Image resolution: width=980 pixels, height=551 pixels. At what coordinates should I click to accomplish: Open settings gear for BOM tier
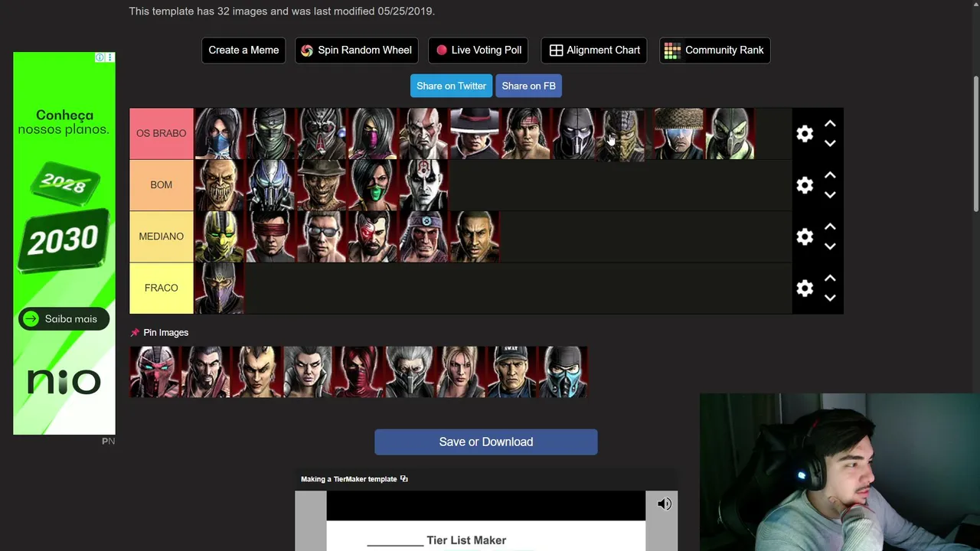(x=804, y=185)
